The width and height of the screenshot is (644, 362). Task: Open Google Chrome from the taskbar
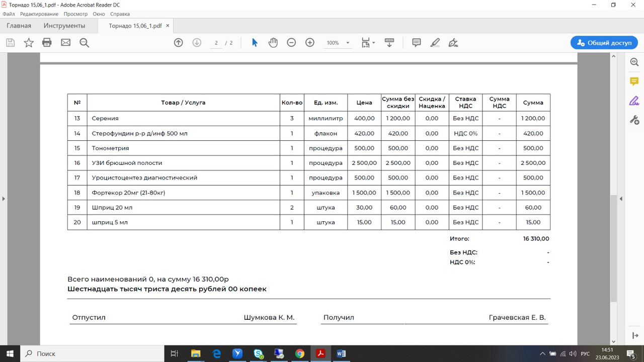pyautogui.click(x=299, y=353)
